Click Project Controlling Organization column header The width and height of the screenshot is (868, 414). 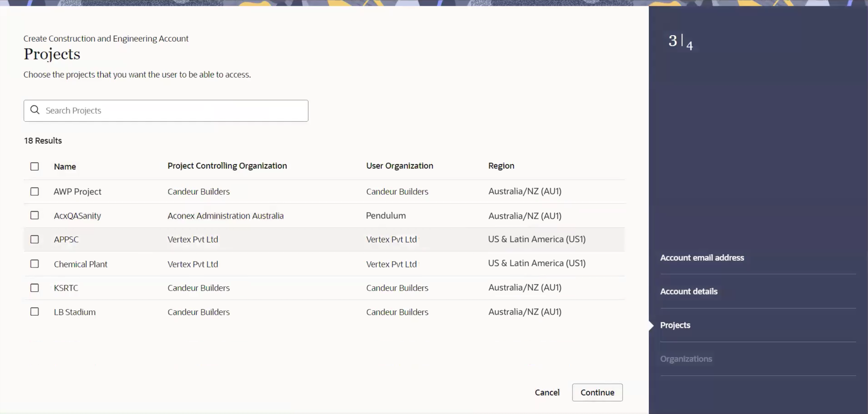coord(227,166)
